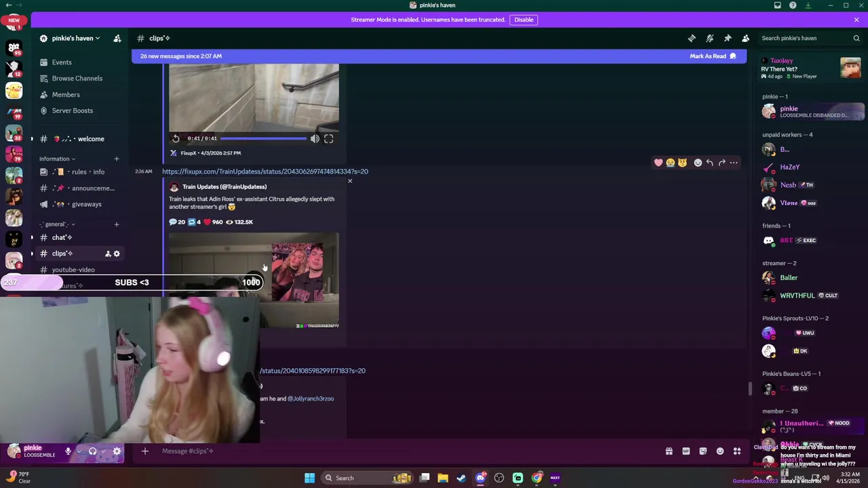Reply to the hovered message
Image resolution: width=868 pixels, height=488 pixels.
tap(709, 163)
